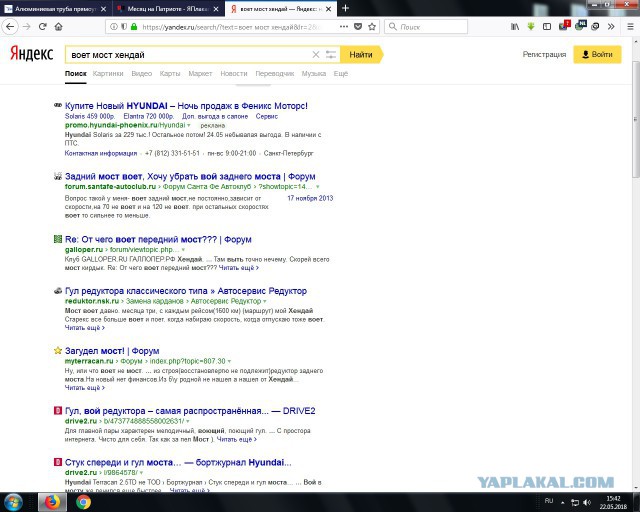The image size is (640, 512).
Task: Open Гул, вой редуктора DRIVE2 result
Action: tap(190, 411)
